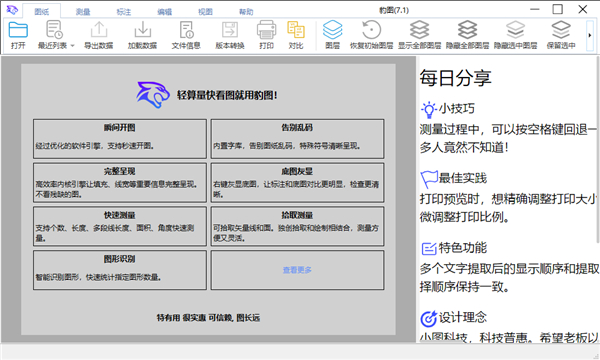The image size is (600, 360).
Task: Click the 导出数据 export icon
Action: (x=99, y=30)
